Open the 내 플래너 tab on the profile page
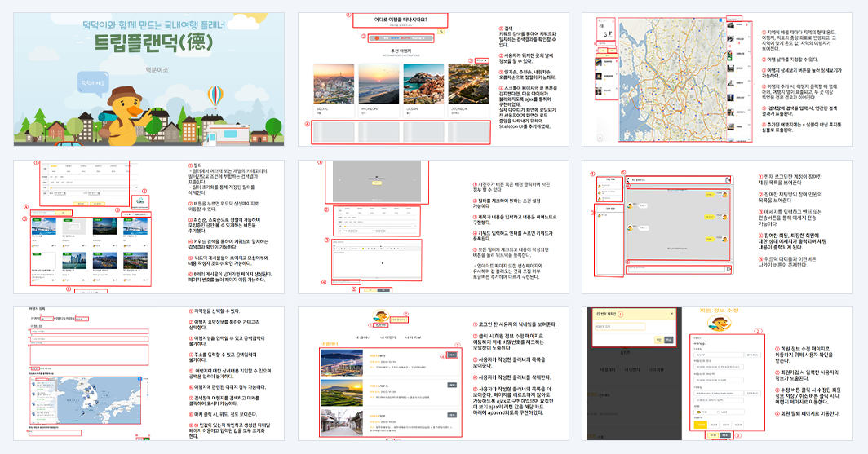Image resolution: width=868 pixels, height=454 pixels. [363, 337]
